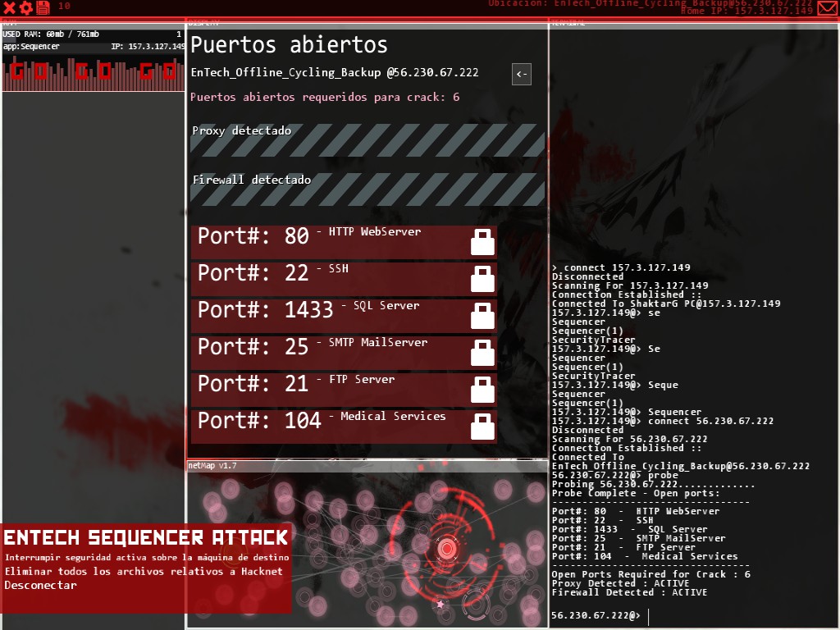Image resolution: width=840 pixels, height=630 pixels.
Task: Click the lock icon for FTP port 21
Action: tap(482, 390)
